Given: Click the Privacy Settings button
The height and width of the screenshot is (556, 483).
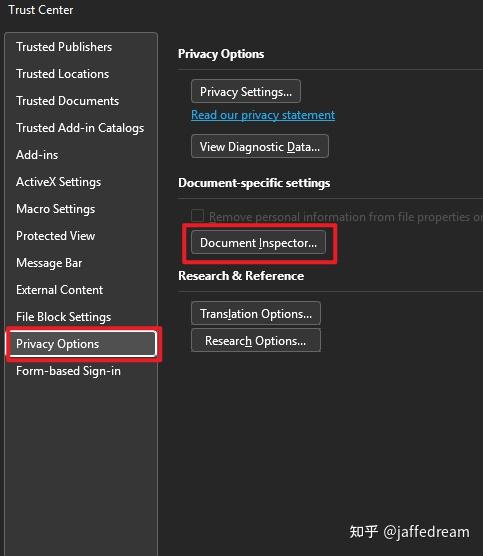Looking at the screenshot, I should 246,91.
